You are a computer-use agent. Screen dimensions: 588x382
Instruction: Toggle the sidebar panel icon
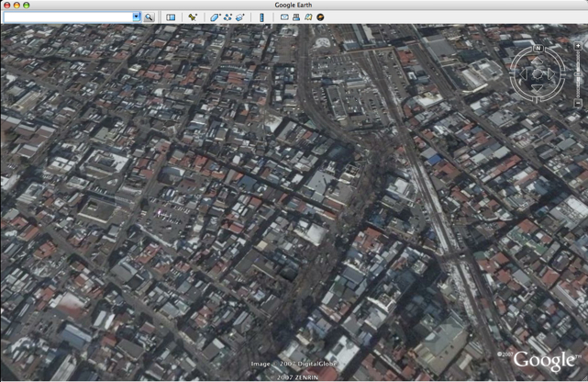[x=171, y=17]
